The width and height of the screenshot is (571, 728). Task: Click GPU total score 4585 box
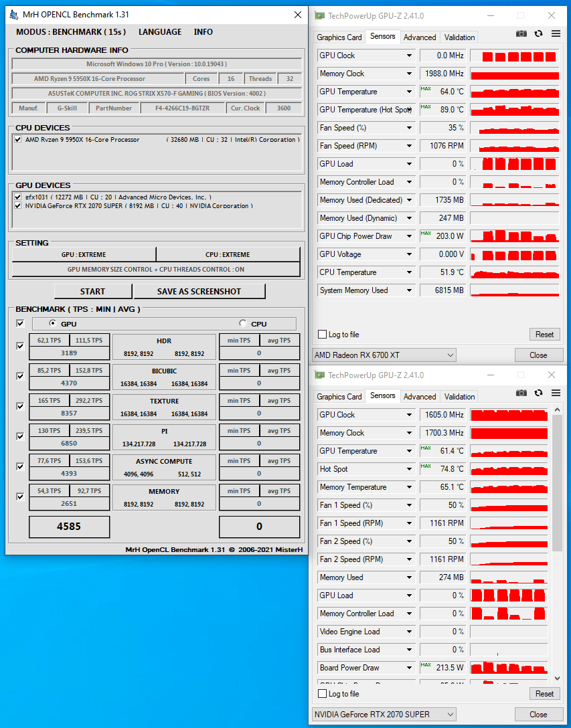[x=69, y=527]
